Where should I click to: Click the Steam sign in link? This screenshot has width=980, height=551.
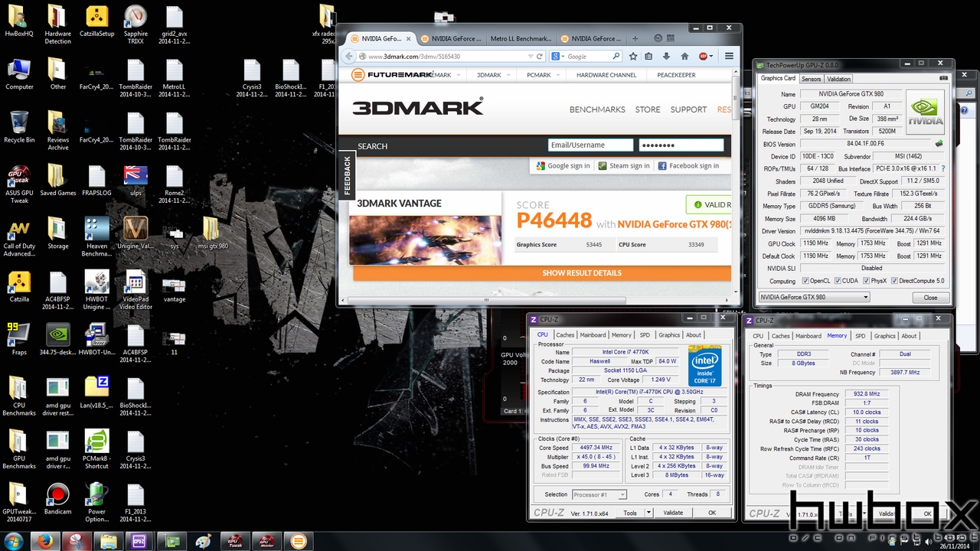click(x=624, y=165)
